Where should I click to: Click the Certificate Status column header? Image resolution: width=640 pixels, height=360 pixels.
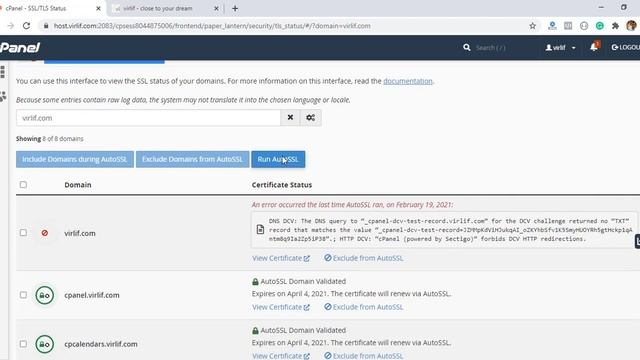pos(282,185)
